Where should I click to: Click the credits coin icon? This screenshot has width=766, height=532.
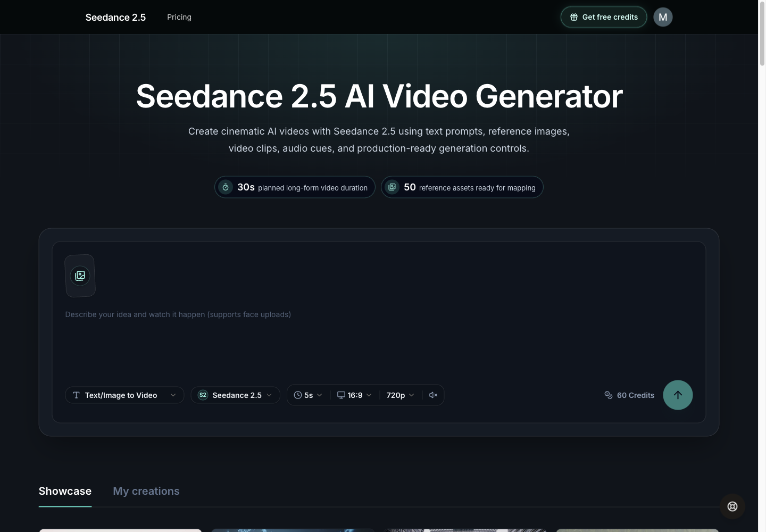coord(609,395)
